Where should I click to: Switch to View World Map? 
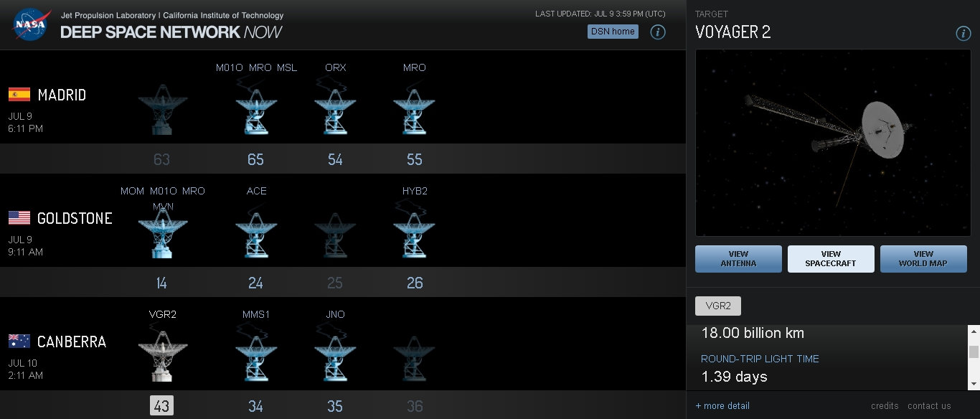923,259
